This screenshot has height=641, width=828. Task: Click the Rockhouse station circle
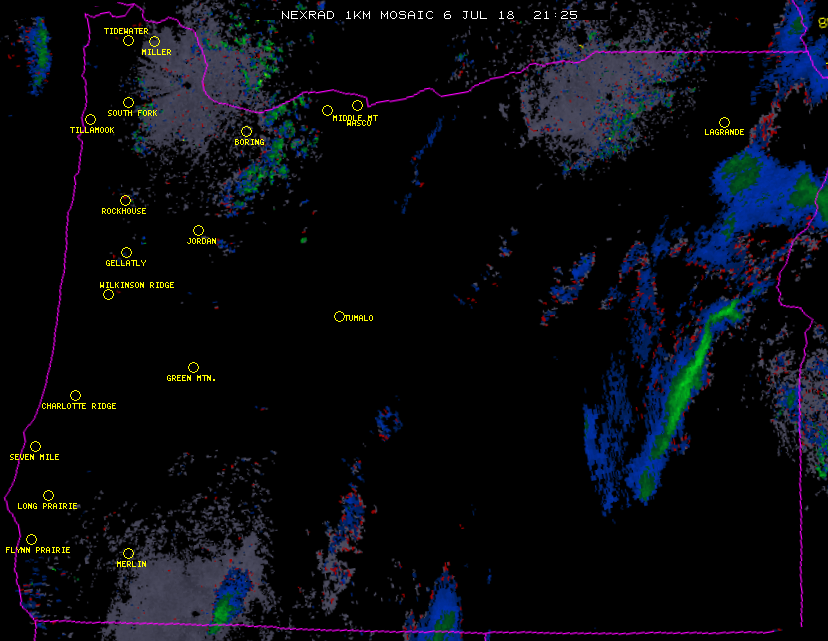coord(125,200)
